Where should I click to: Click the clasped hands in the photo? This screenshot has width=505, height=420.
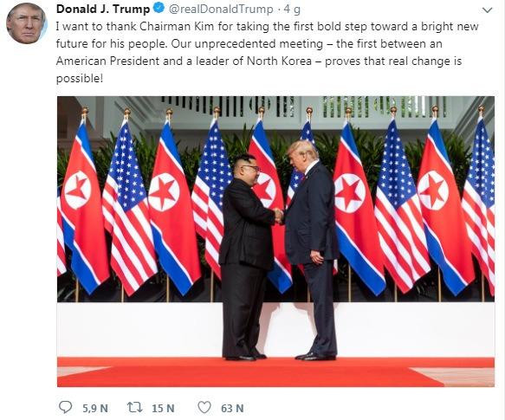(279, 215)
